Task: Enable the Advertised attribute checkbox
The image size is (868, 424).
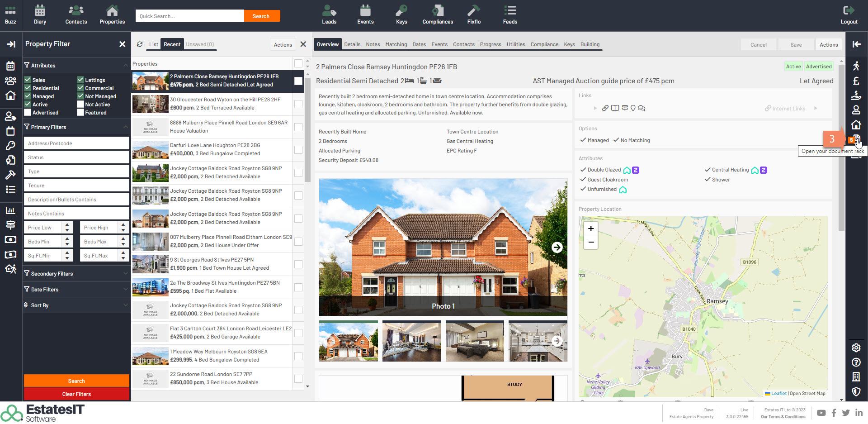Action: point(28,113)
